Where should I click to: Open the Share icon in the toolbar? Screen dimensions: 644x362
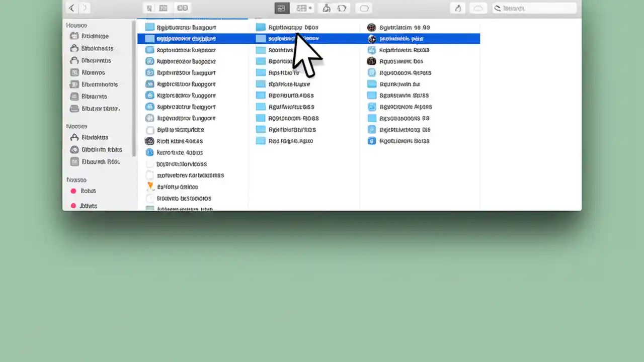pos(326,8)
